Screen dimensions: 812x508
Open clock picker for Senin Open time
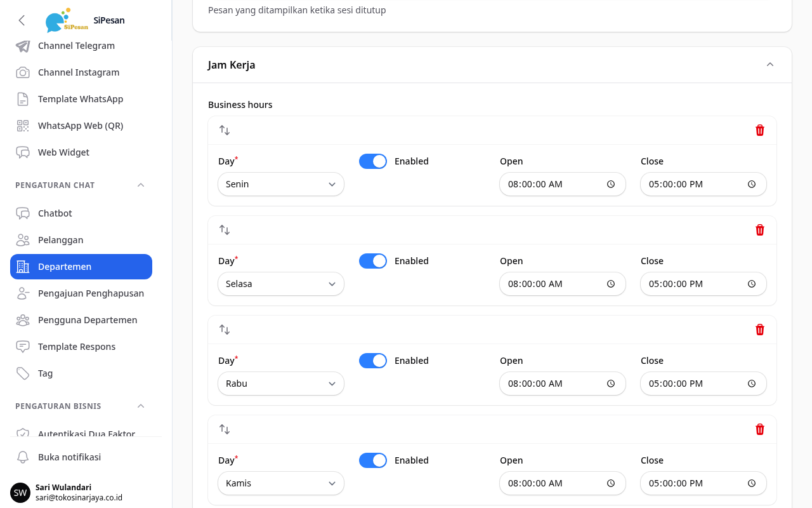pos(611,184)
